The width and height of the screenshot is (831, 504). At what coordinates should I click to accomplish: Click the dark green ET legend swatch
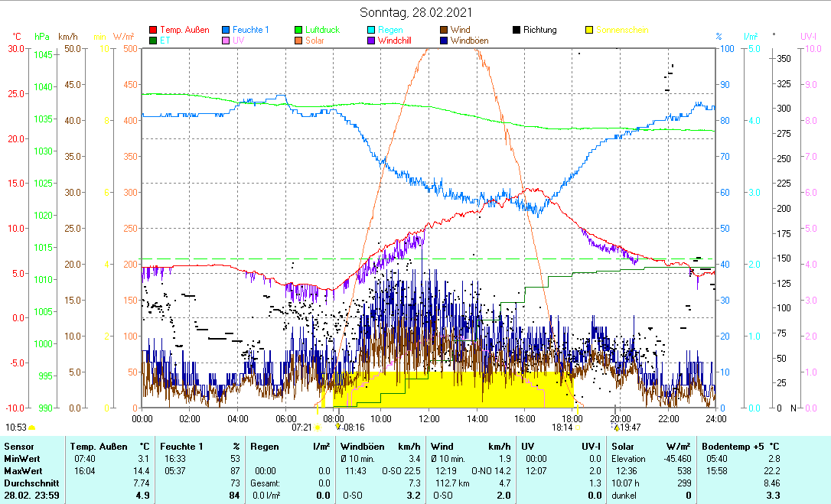[153, 41]
